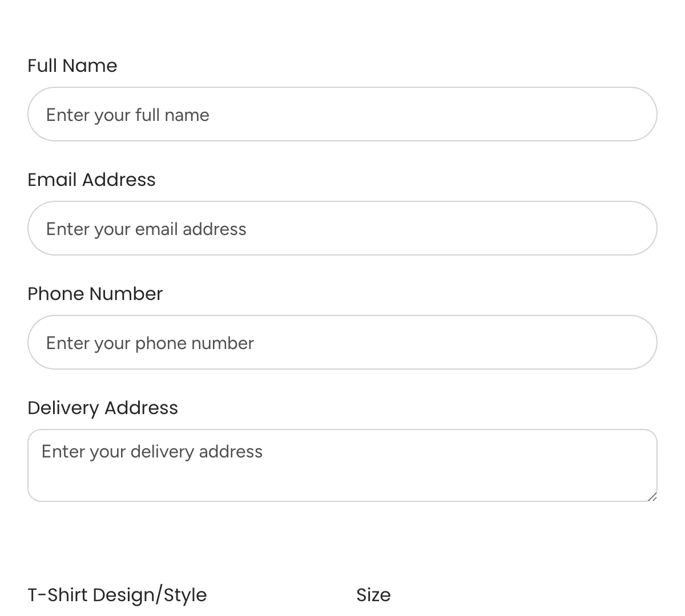Click the right end of the email field
The image size is (685, 616).
pos(628,228)
